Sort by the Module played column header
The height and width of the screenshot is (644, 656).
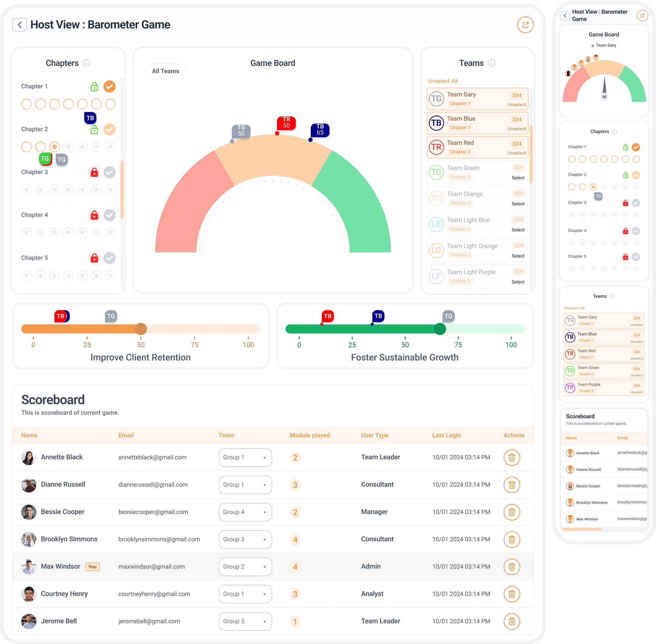pyautogui.click(x=310, y=435)
